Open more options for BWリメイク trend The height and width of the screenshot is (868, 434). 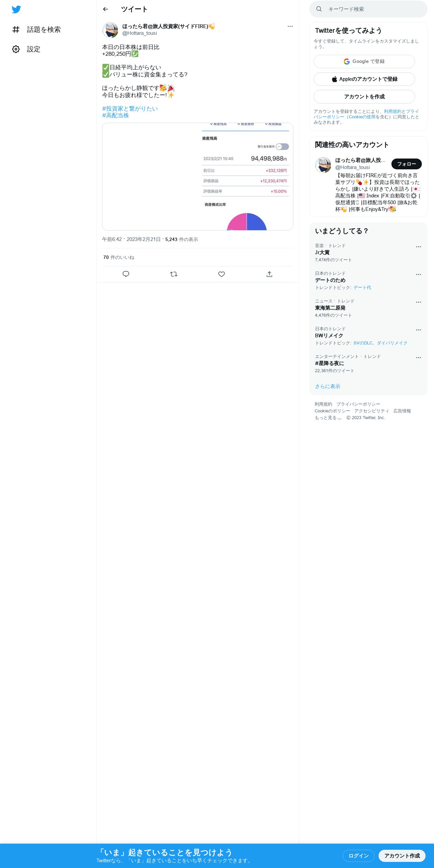tap(418, 330)
